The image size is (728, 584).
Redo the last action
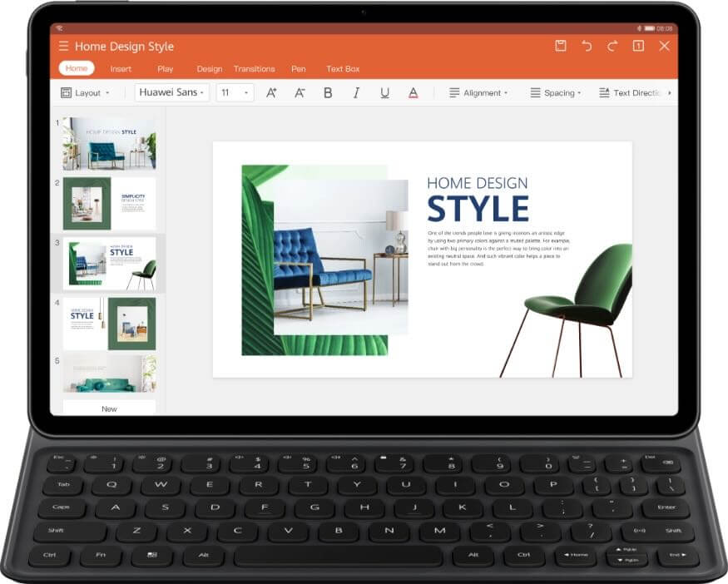612,47
